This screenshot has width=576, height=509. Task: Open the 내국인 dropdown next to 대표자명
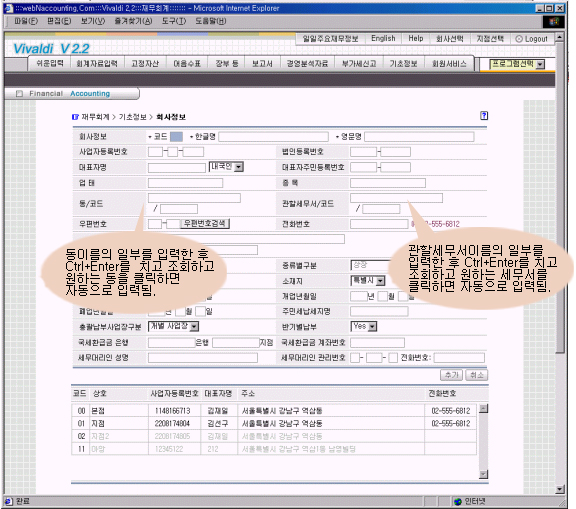[x=226, y=167]
